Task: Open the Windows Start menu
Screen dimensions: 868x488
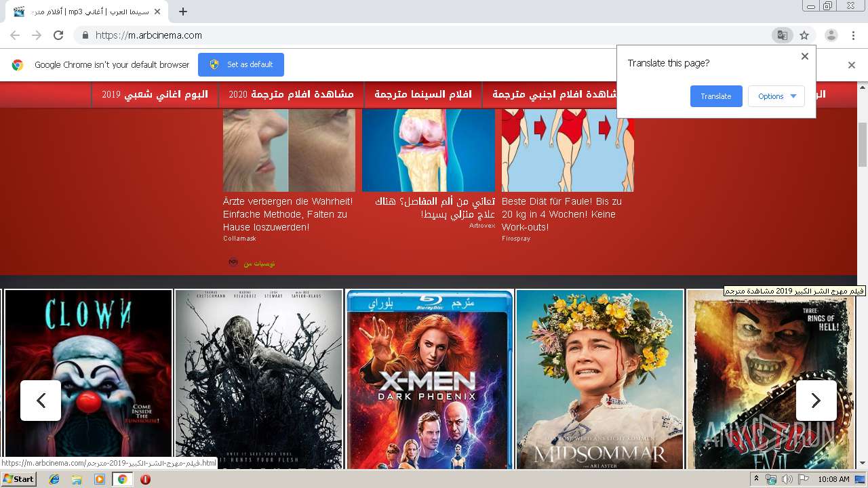Action: coord(19,479)
